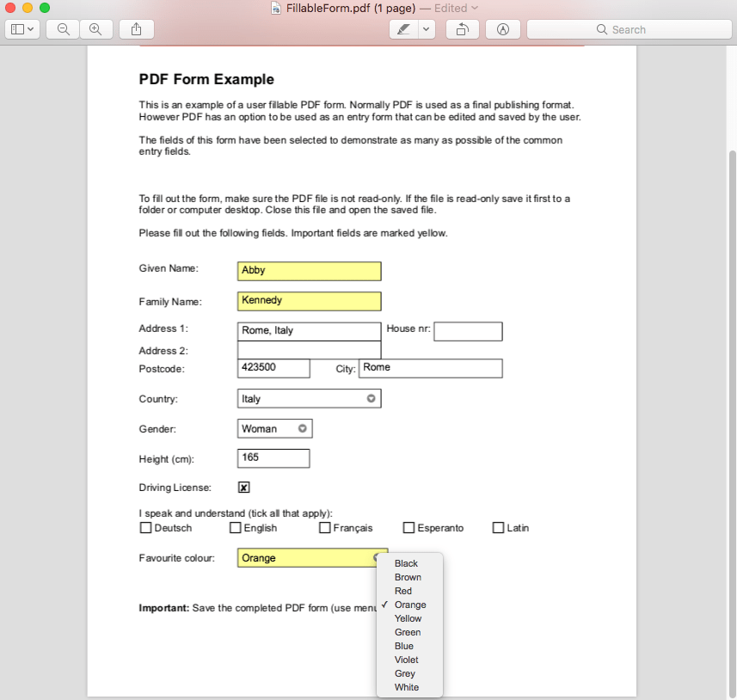Screen dimensions: 737x700
Task: Click the sidebar view options icon
Action: click(x=22, y=28)
